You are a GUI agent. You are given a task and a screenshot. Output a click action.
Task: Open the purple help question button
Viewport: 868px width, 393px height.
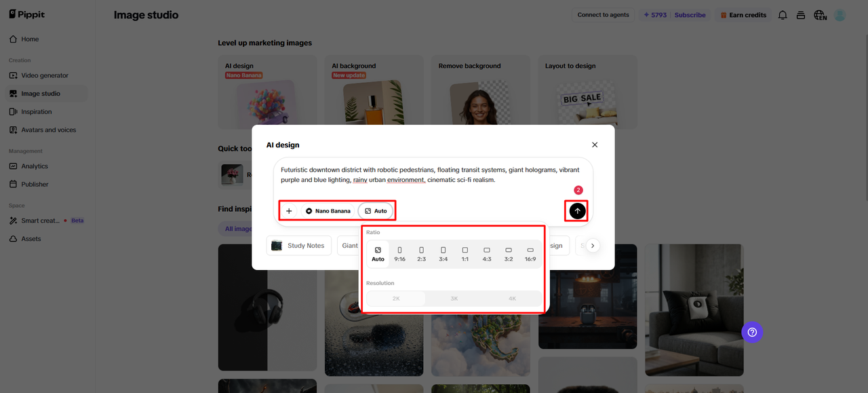coord(752,332)
